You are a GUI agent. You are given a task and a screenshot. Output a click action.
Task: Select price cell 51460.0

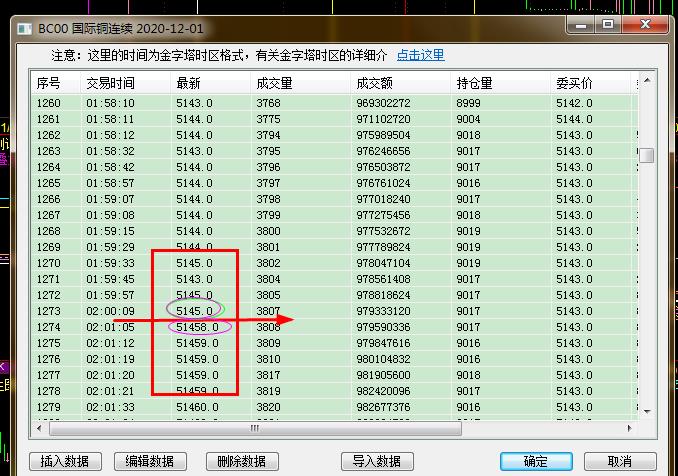pyautogui.click(x=197, y=407)
